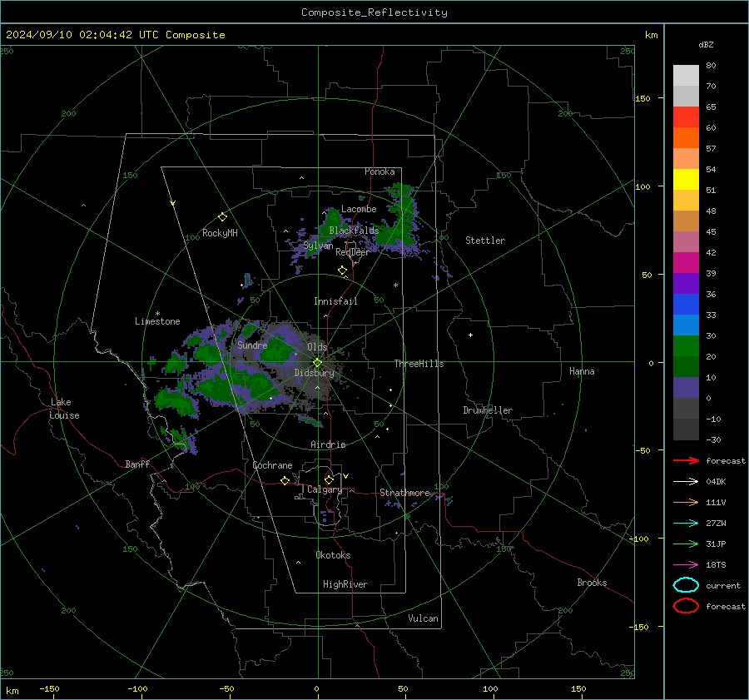This screenshot has width=749, height=700.
Task: Click the 2024/09/10 02:04:42 UTC Composite timestamp
Action: (115, 35)
